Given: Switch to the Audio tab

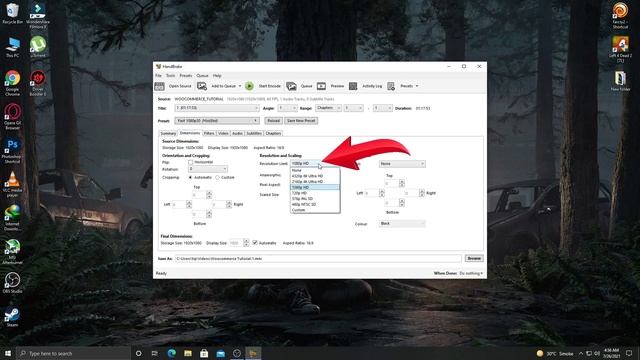Looking at the screenshot, I should click(x=237, y=133).
